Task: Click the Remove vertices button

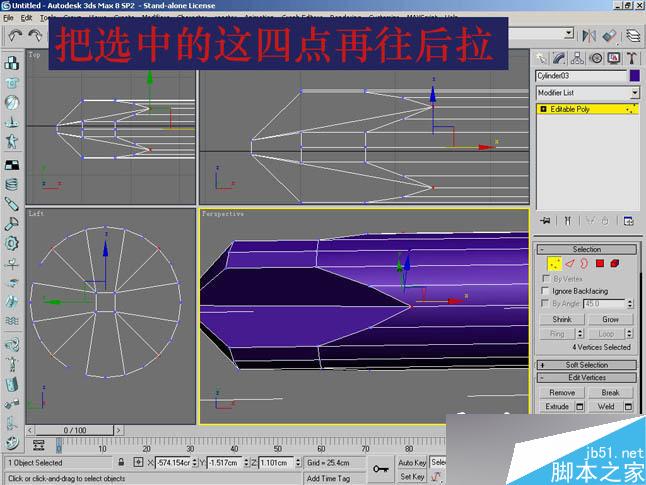Action: [x=562, y=393]
